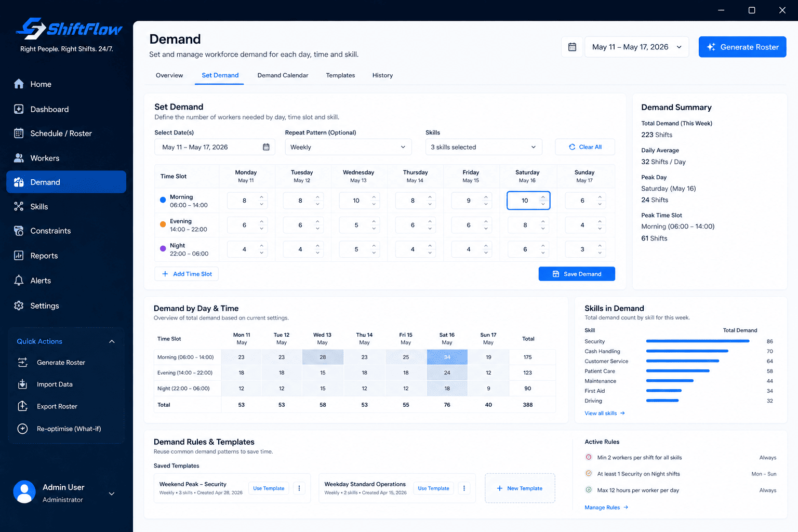Viewport: 798px width, 532px height.
Task: Open Weekend Peak template options menu
Action: coord(299,488)
